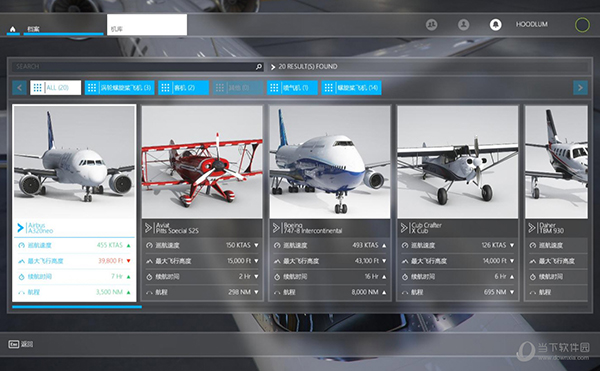Click the Airbus A320neo name label
600x371 pixels.
tap(41, 228)
